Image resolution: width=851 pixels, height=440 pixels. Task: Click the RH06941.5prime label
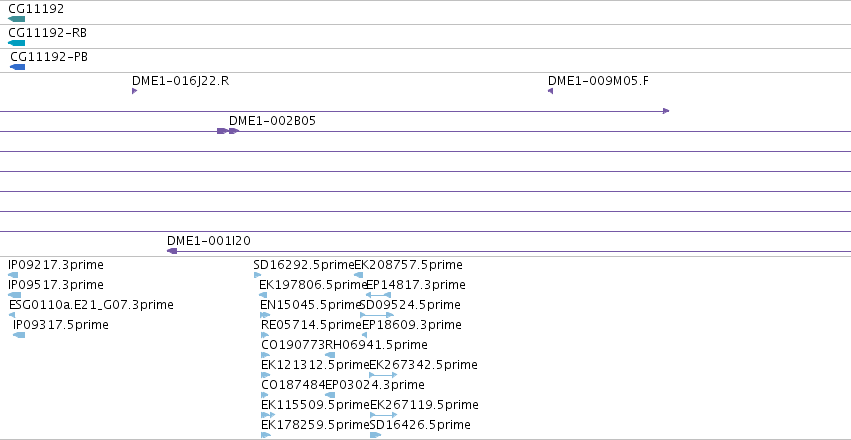click(376, 345)
